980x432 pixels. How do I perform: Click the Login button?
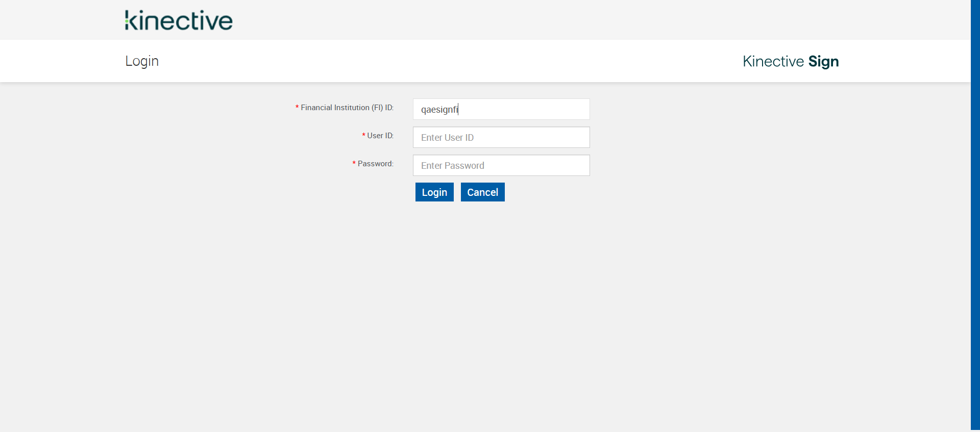click(434, 192)
